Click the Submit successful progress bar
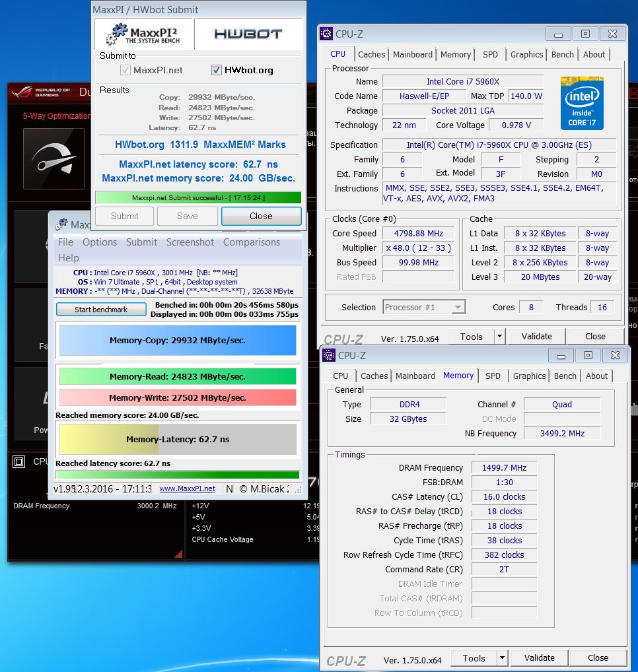This screenshot has height=672, width=638. coord(198,197)
